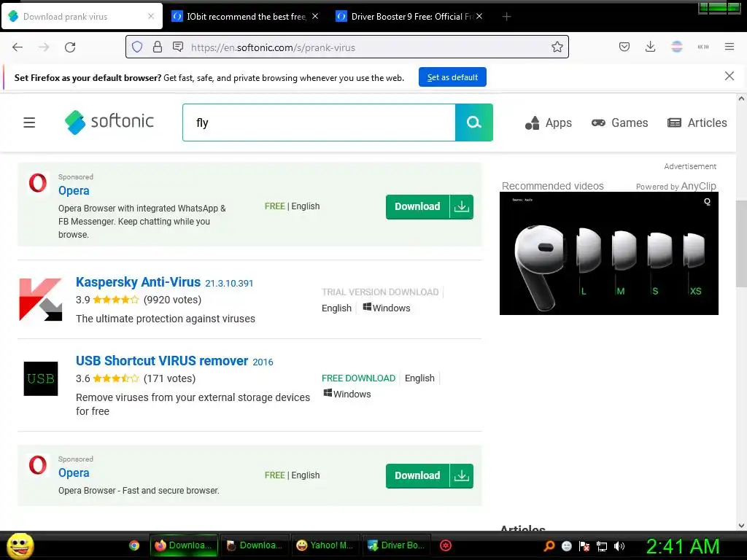Click the scrollbar up arrow

pyautogui.click(x=741, y=99)
